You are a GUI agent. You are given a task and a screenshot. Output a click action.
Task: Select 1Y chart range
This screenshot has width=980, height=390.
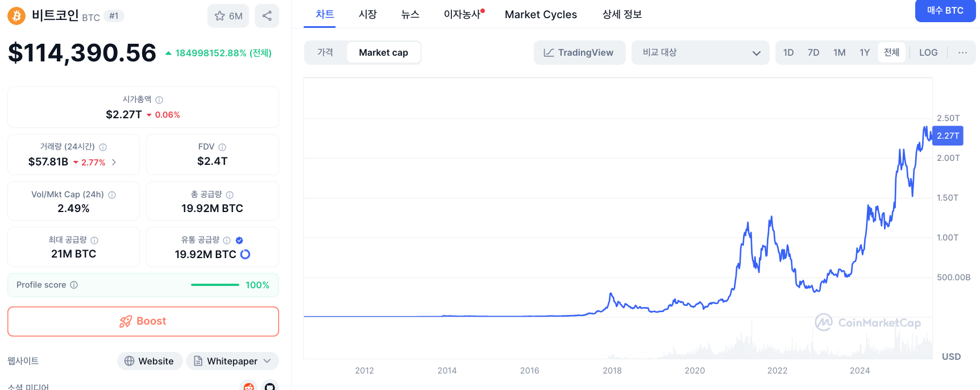click(x=865, y=52)
